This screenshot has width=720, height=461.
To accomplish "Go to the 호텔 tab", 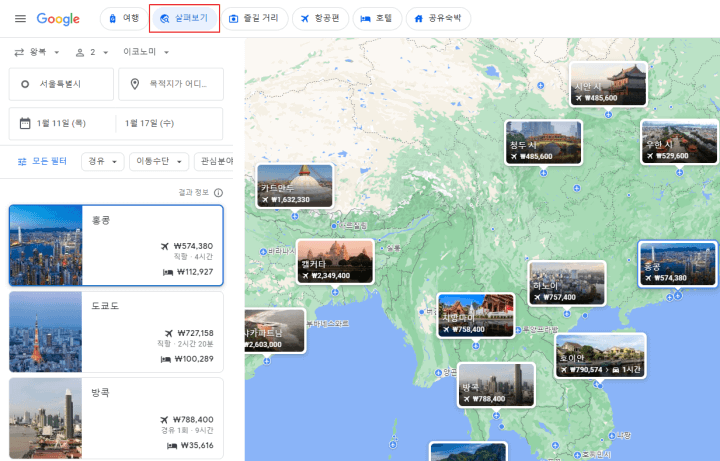I will [x=377, y=18].
